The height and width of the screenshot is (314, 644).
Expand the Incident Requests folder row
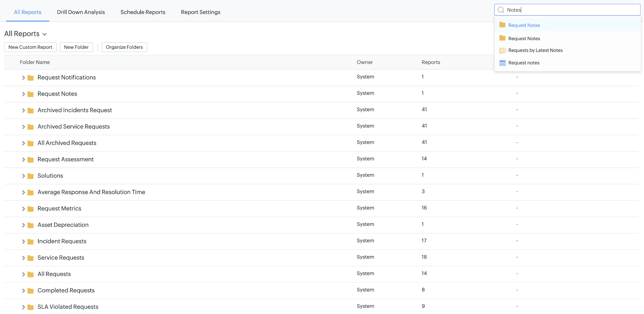coord(23,242)
